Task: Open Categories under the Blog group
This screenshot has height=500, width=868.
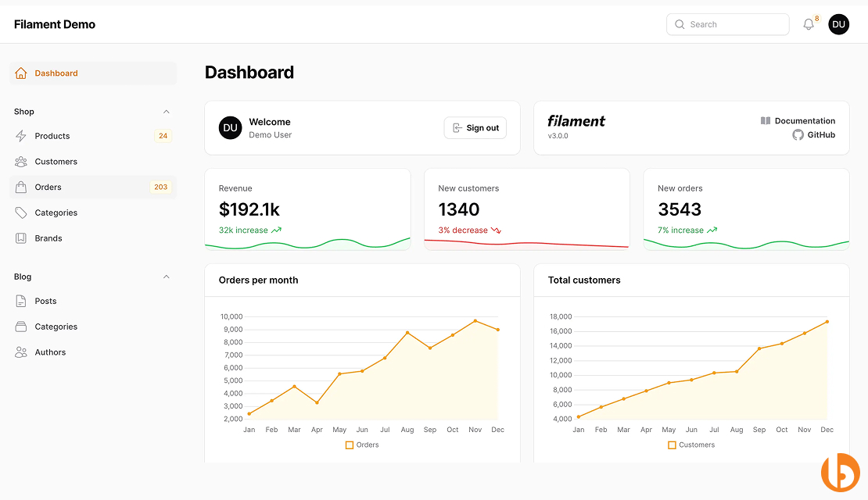Action: [93, 327]
